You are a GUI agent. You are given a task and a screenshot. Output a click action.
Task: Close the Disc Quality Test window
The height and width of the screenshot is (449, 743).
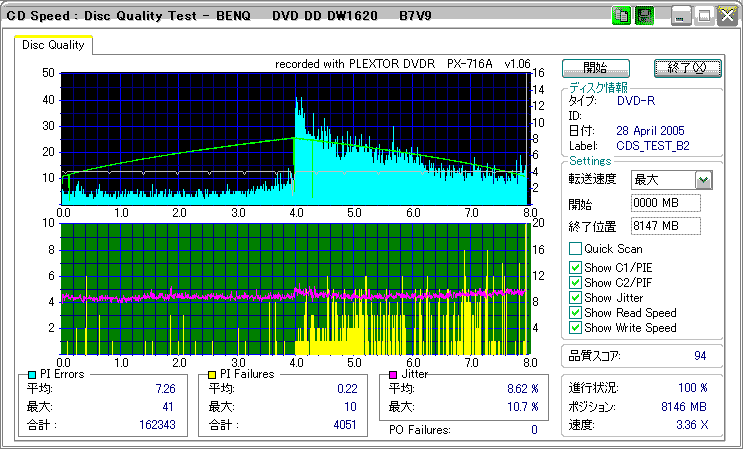pyautogui.click(x=725, y=15)
